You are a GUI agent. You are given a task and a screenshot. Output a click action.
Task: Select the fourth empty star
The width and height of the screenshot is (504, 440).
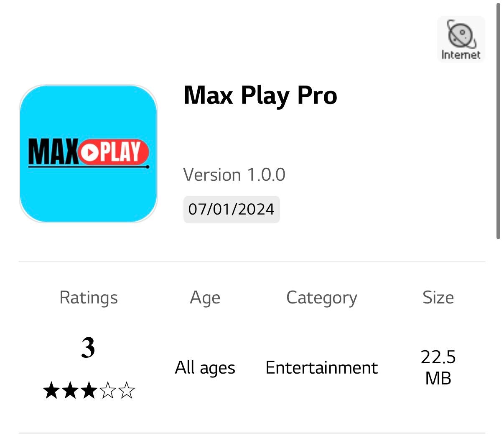(108, 391)
